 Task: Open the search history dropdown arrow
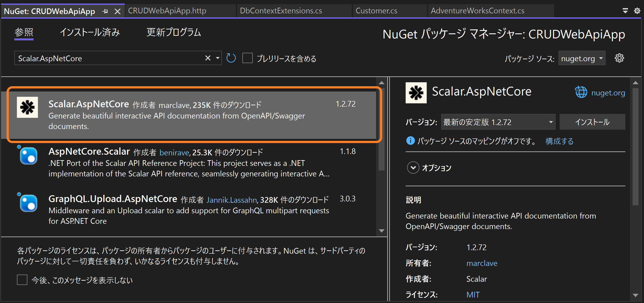218,58
